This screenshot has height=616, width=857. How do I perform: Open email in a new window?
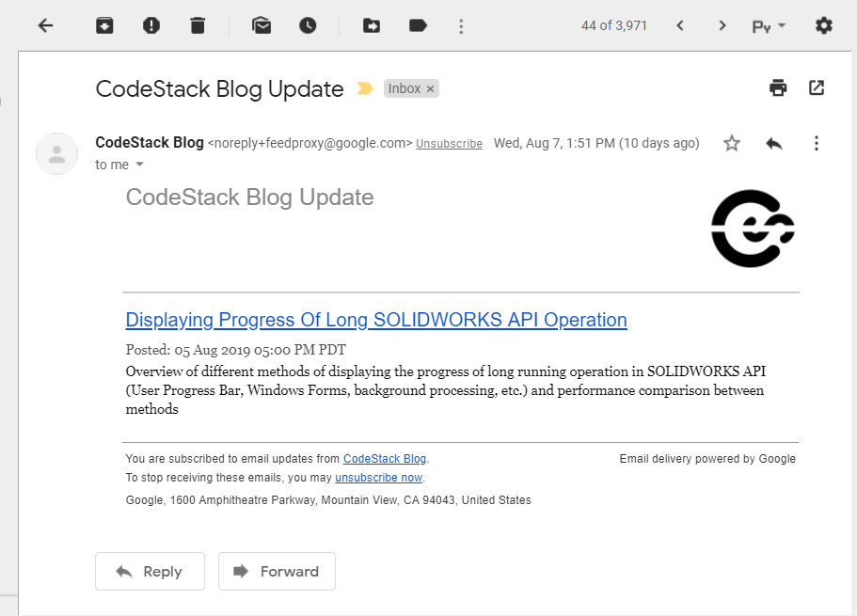817,88
